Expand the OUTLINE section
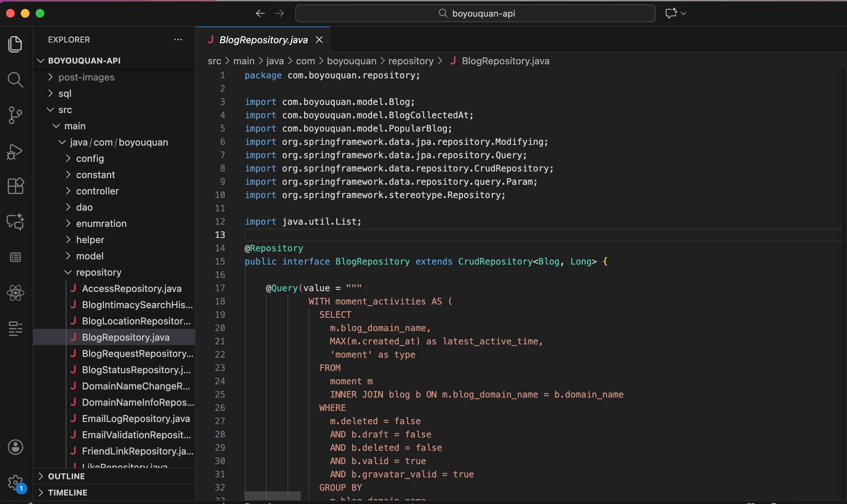The height and width of the screenshot is (504, 847). click(x=67, y=476)
